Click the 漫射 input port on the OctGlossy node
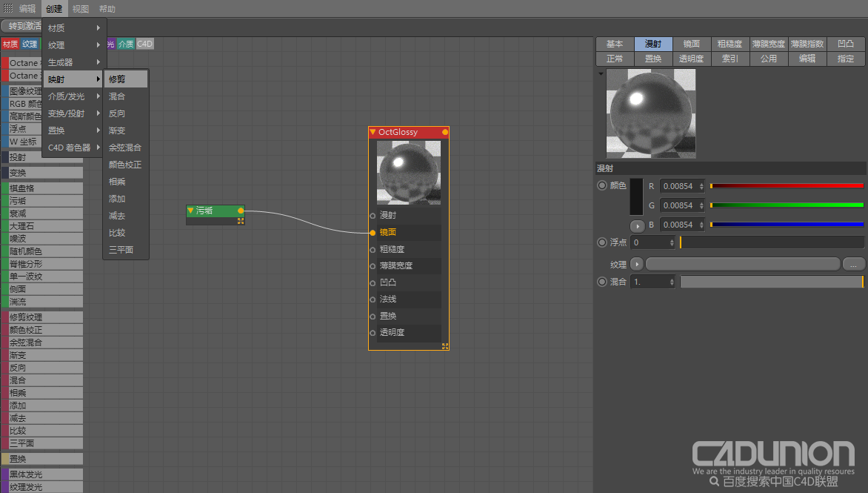The width and height of the screenshot is (868, 493). (x=373, y=216)
